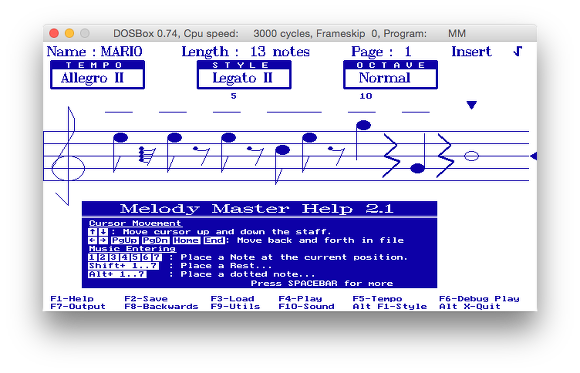Click 'Press SPACEBAR for more' in help

coord(322,283)
